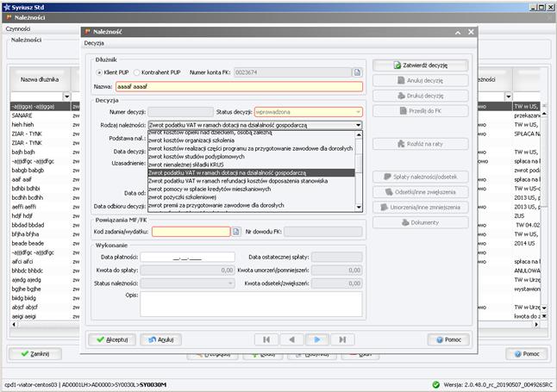Click the Prześlij do FK button

(420, 111)
